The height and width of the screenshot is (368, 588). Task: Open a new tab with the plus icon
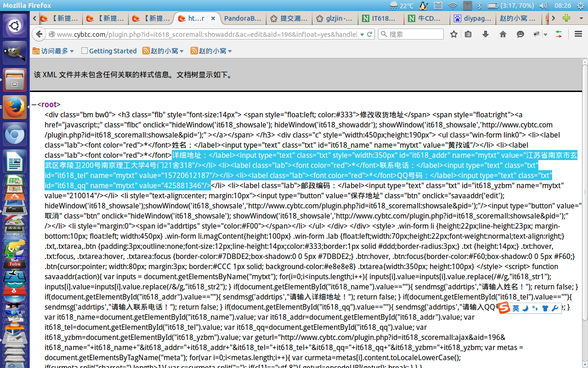click(x=566, y=18)
